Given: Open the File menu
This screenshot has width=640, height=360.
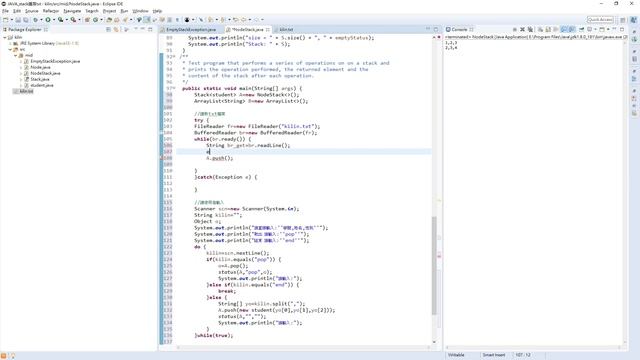Looking at the screenshot, I should (x=5, y=11).
